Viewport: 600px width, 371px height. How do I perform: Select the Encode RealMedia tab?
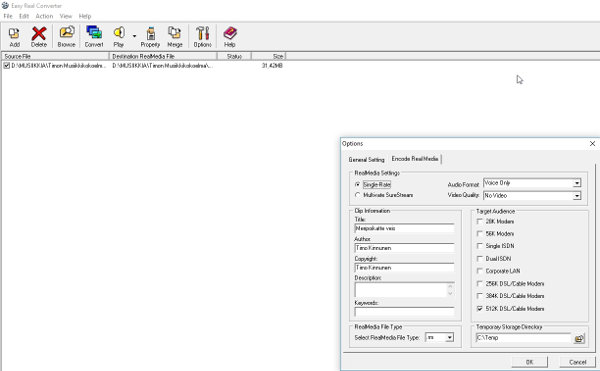point(415,159)
